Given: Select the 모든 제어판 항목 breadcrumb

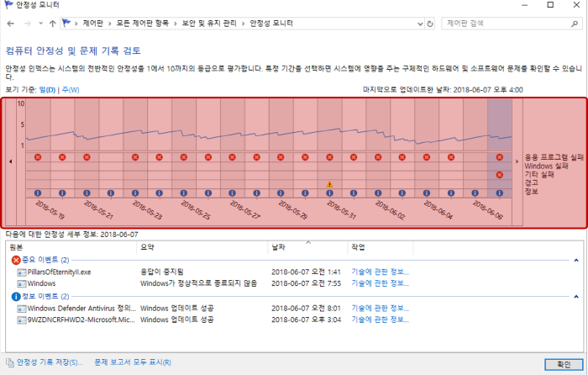Looking at the screenshot, I should click(x=143, y=24).
